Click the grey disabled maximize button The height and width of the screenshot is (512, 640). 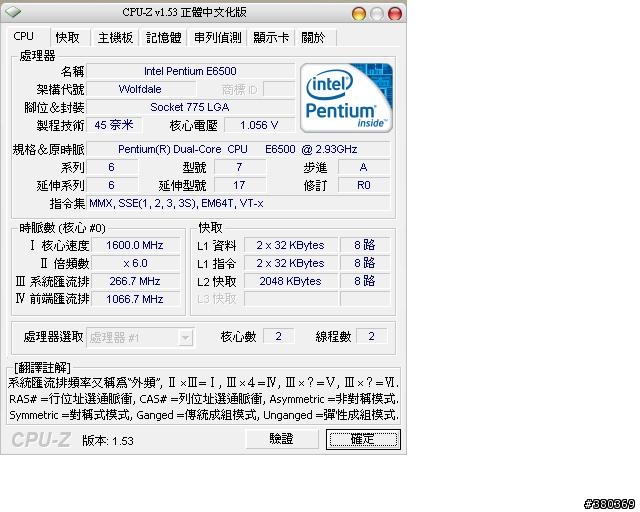[377, 14]
